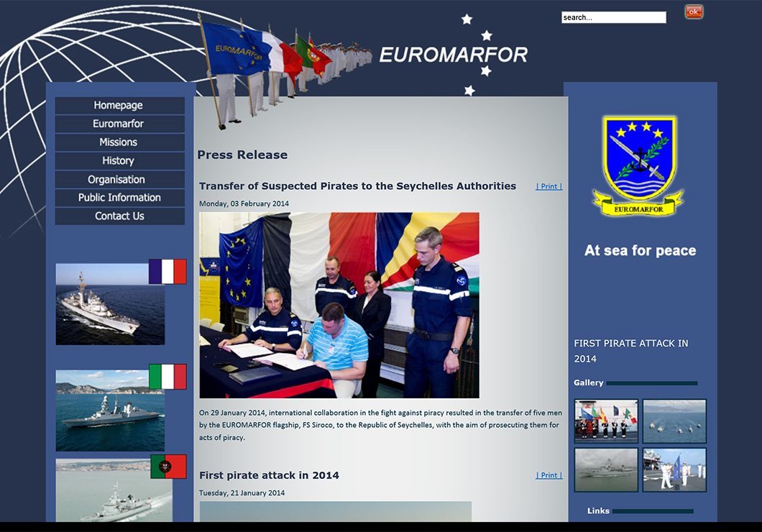Image resolution: width=762 pixels, height=532 pixels.
Task: Focus the search text field
Action: coord(613,17)
